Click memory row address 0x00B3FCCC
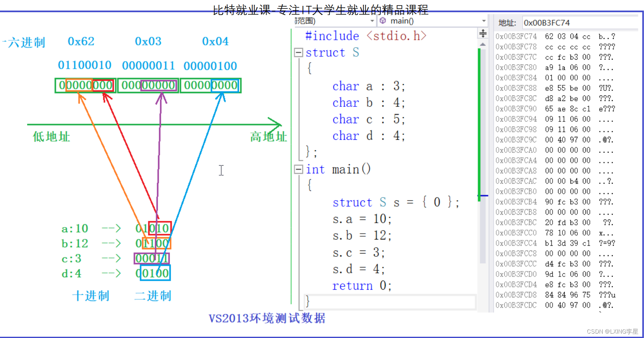 tap(516, 264)
